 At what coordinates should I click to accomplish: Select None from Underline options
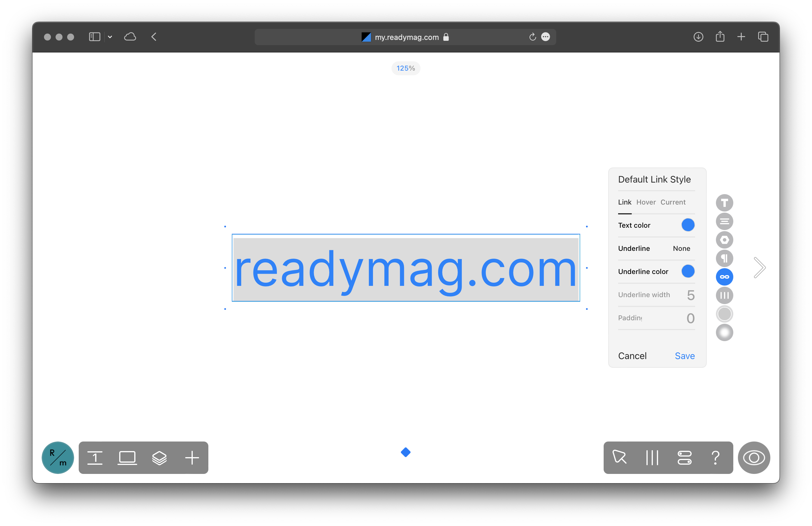(x=681, y=248)
